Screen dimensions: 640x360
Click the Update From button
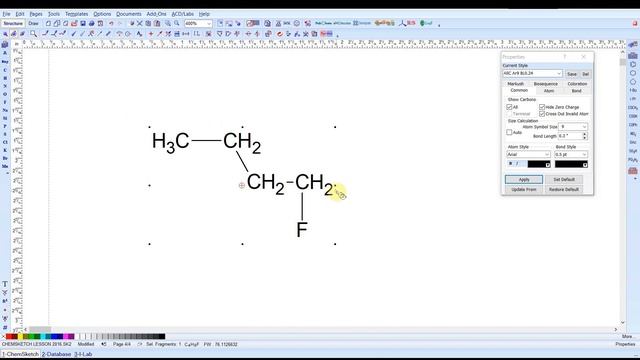524,189
